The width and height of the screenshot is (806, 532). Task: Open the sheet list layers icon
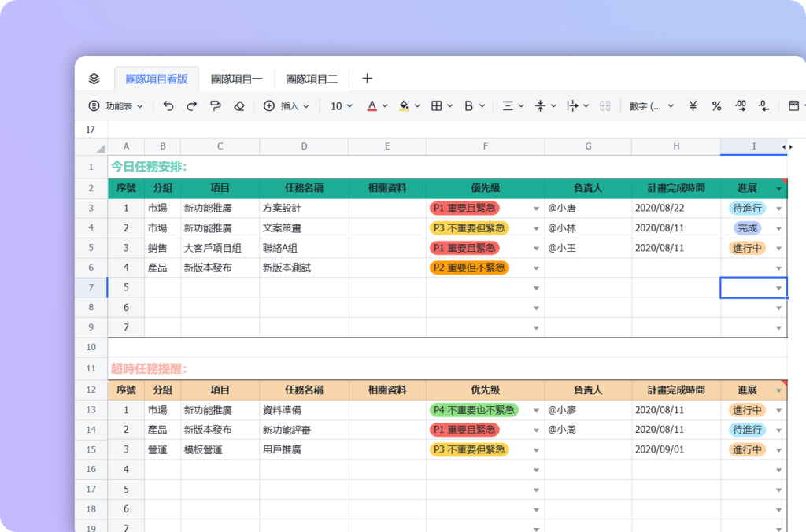(x=94, y=79)
